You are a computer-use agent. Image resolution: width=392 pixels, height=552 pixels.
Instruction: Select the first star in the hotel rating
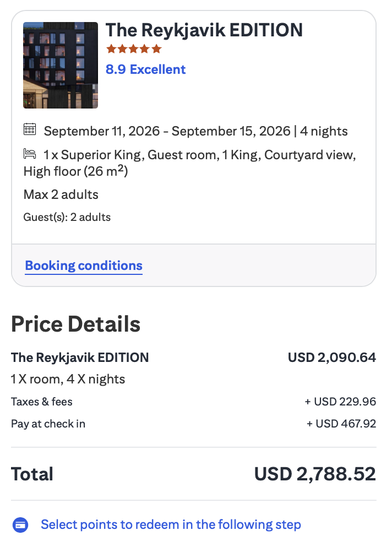point(110,49)
